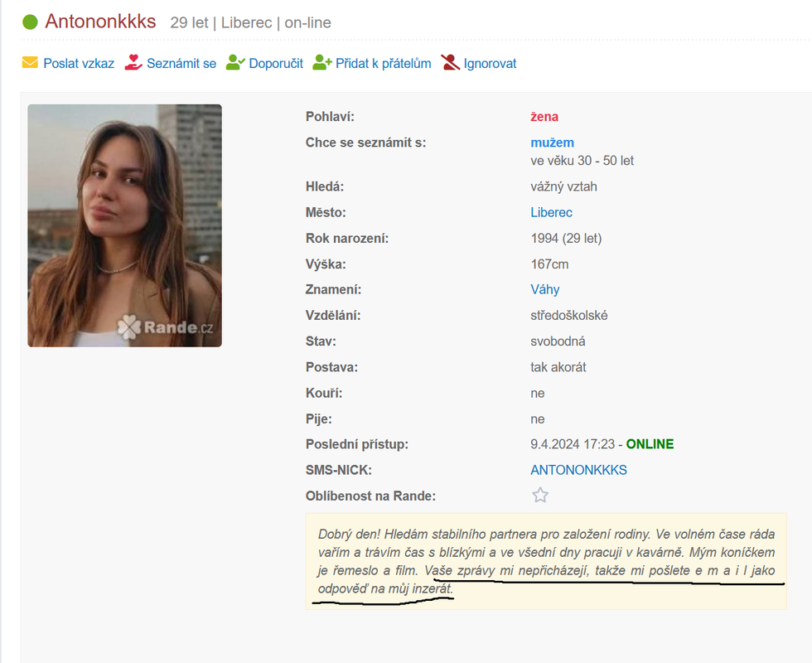Open the profile photo thumbnail
The image size is (812, 663).
point(125,225)
